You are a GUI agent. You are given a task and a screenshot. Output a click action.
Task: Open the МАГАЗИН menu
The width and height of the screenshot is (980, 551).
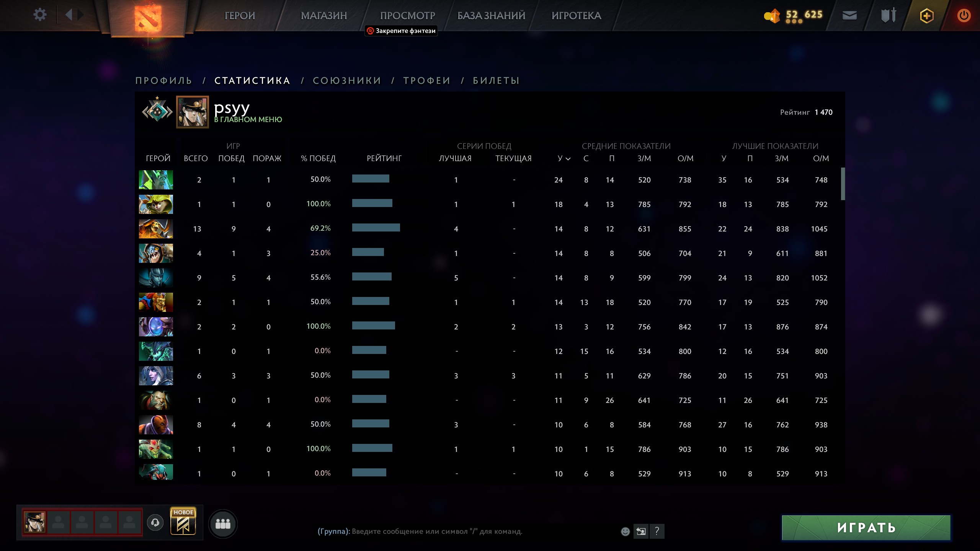click(324, 16)
